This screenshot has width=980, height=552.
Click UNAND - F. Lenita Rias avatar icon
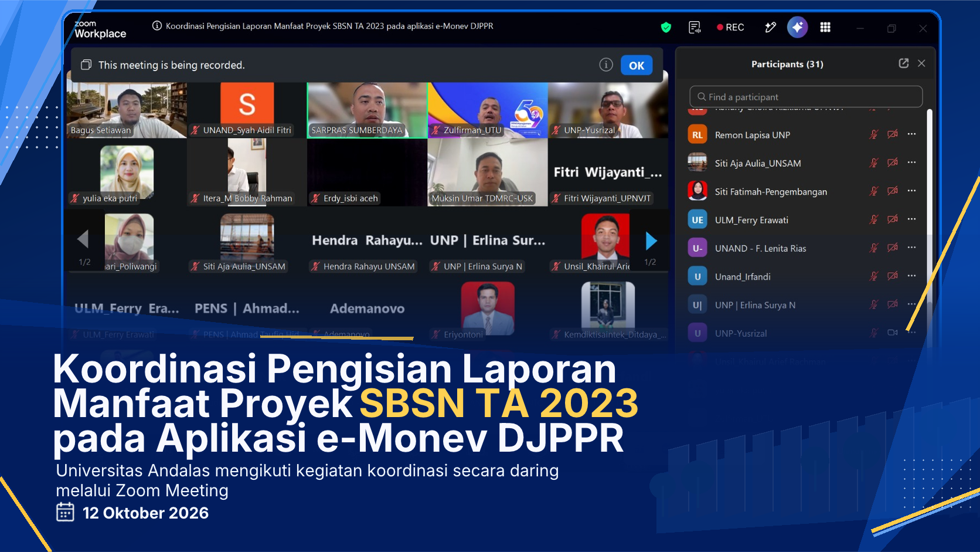[697, 248]
